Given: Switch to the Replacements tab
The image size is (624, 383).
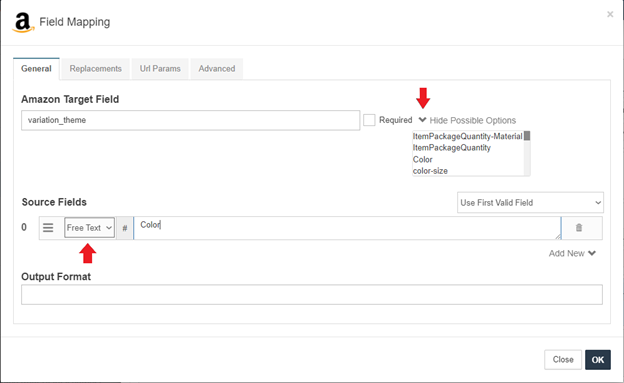Looking at the screenshot, I should tap(96, 69).
